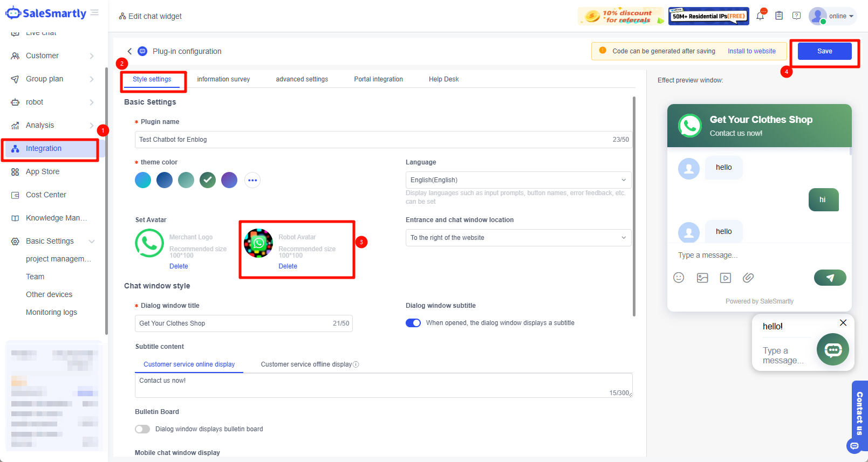Click the back arrow beside Plug-in configuration
This screenshot has height=462, width=868.
[129, 51]
